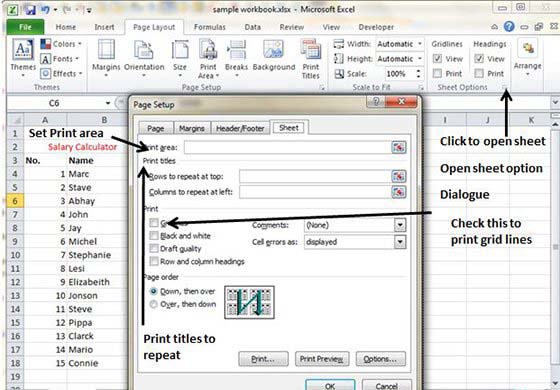Open the Print Area menu
The width and height of the screenshot is (560, 390).
pyautogui.click(x=208, y=59)
